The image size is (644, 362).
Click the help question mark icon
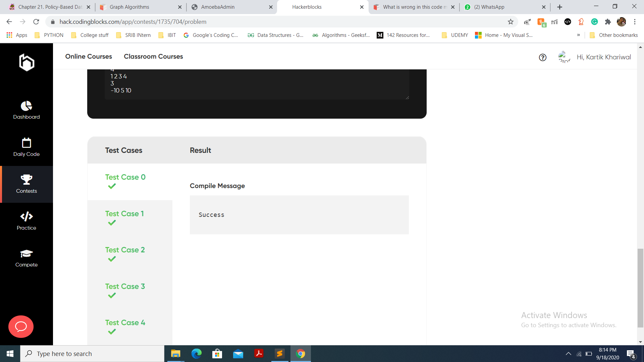[x=542, y=57]
